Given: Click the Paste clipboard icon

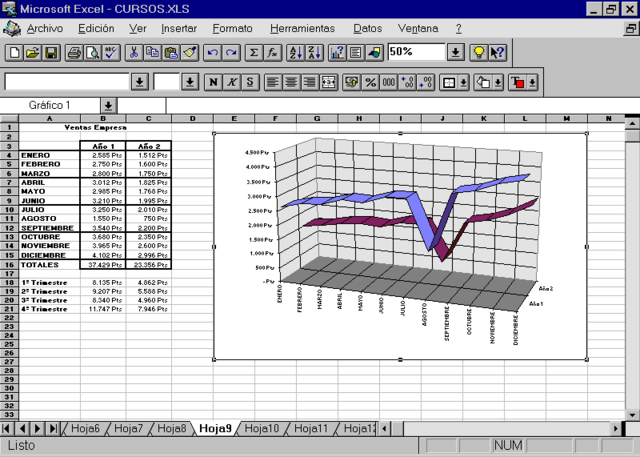Looking at the screenshot, I should tap(171, 53).
